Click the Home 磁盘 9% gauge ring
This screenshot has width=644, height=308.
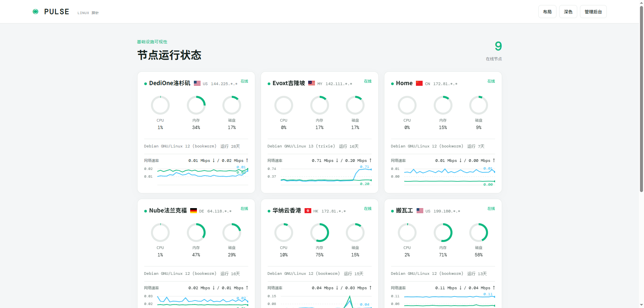pyautogui.click(x=479, y=105)
